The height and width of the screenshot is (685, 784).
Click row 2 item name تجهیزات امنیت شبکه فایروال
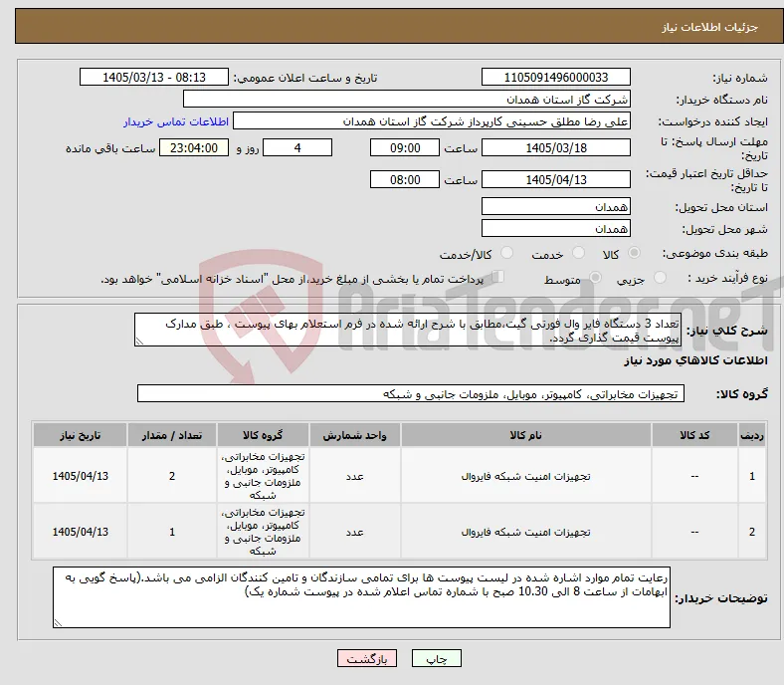click(526, 532)
